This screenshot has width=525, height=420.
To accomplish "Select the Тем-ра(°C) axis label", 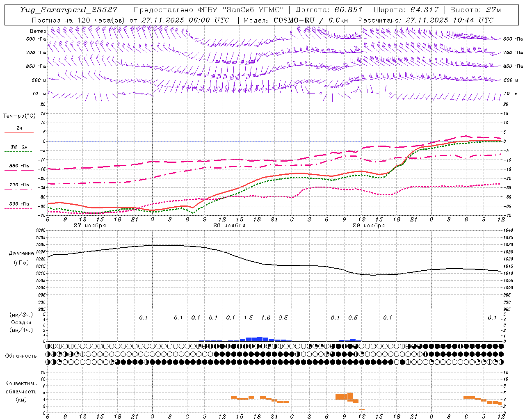I will pyautogui.click(x=19, y=116).
